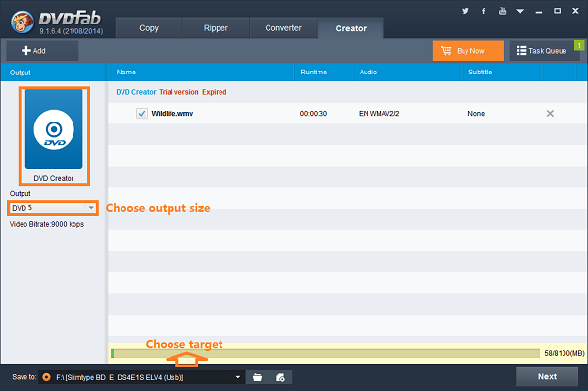This screenshot has height=391, width=588.
Task: Open the YouTube icon in title bar
Action: 502,11
